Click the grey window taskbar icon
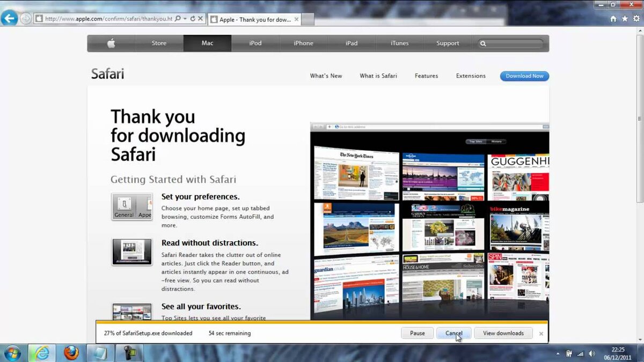644x362 pixels. click(100, 353)
